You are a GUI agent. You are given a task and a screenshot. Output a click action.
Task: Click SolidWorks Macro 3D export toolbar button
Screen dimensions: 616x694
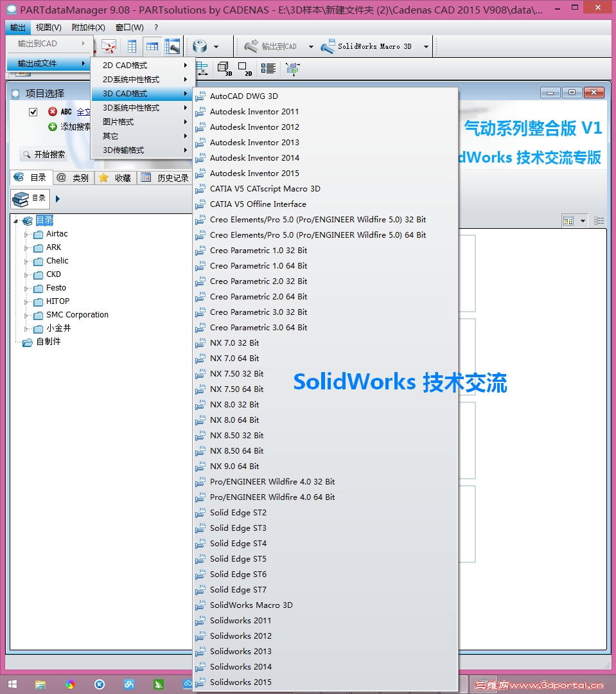(367, 46)
